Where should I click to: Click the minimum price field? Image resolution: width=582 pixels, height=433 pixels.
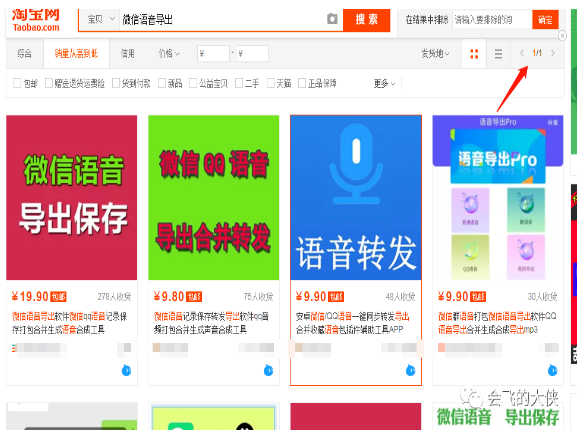point(213,54)
